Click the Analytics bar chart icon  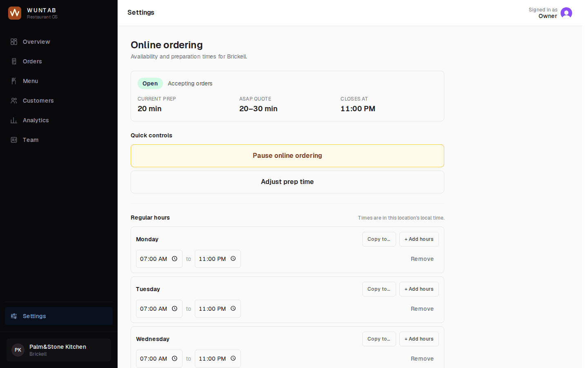[x=14, y=120]
